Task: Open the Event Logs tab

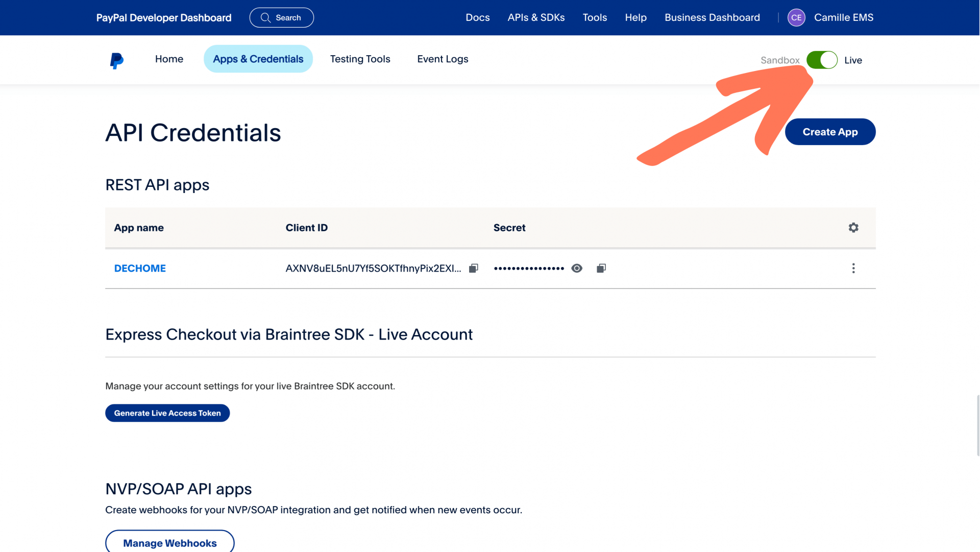Action: pyautogui.click(x=443, y=59)
